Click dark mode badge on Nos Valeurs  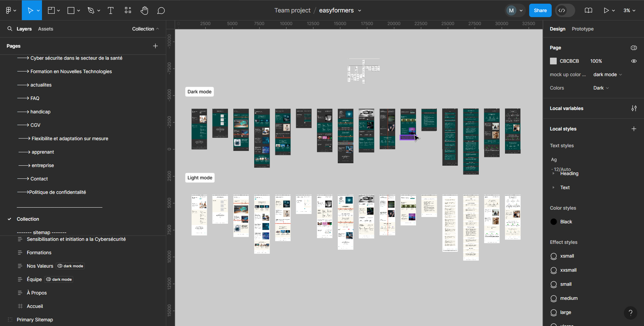click(70, 266)
